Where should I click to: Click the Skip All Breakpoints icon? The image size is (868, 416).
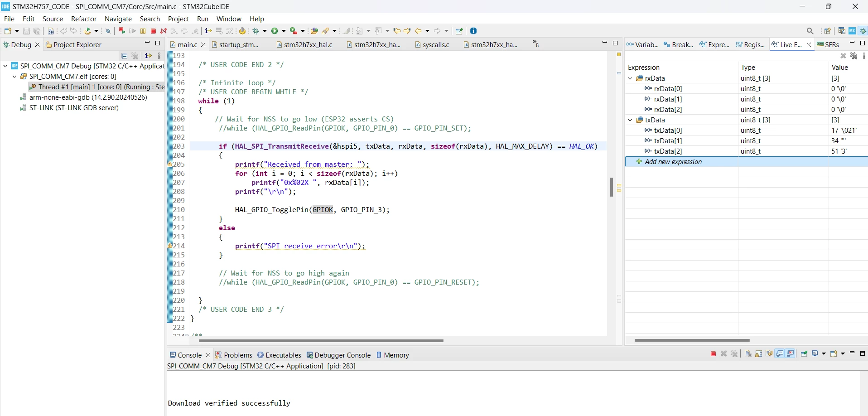tap(108, 31)
